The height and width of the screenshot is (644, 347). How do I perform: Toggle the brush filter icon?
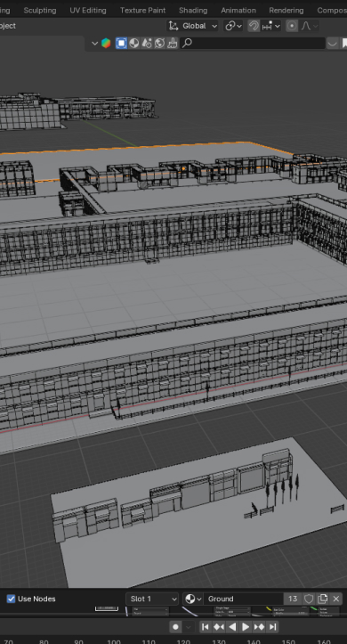click(x=173, y=43)
